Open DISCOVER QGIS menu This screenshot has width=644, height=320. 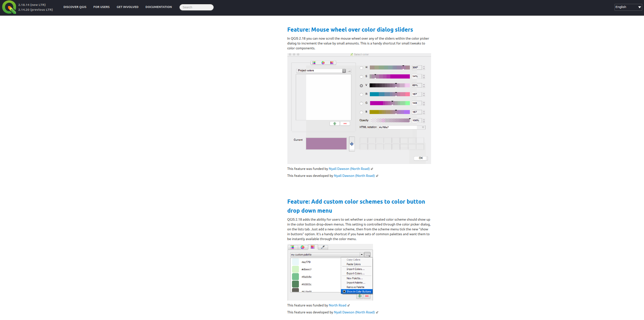click(75, 7)
